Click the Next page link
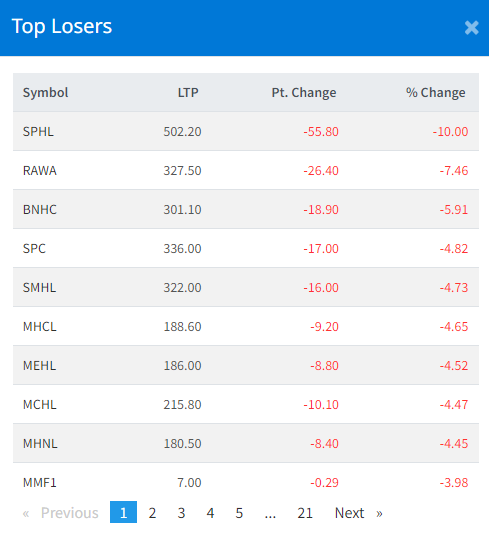 tap(359, 512)
